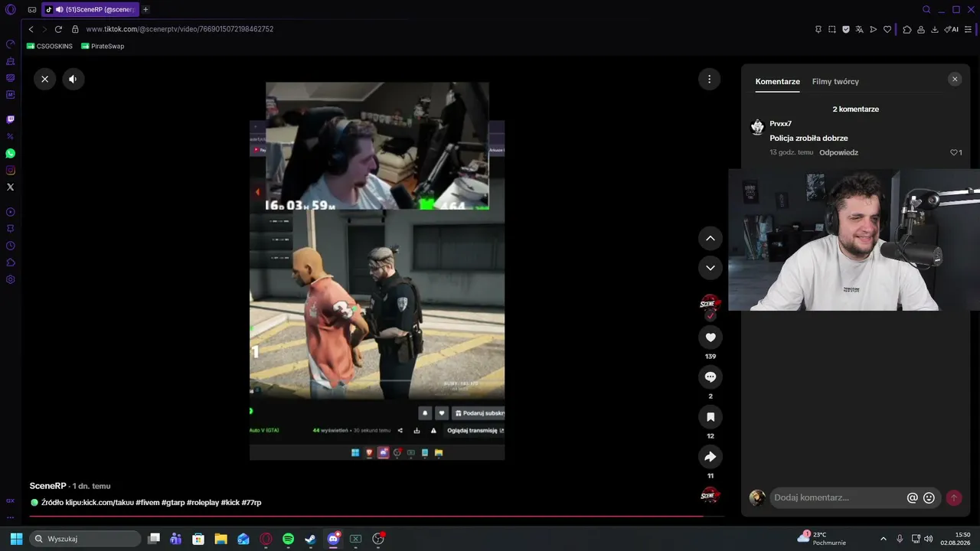Open the emoji picker for comment

coord(929,497)
